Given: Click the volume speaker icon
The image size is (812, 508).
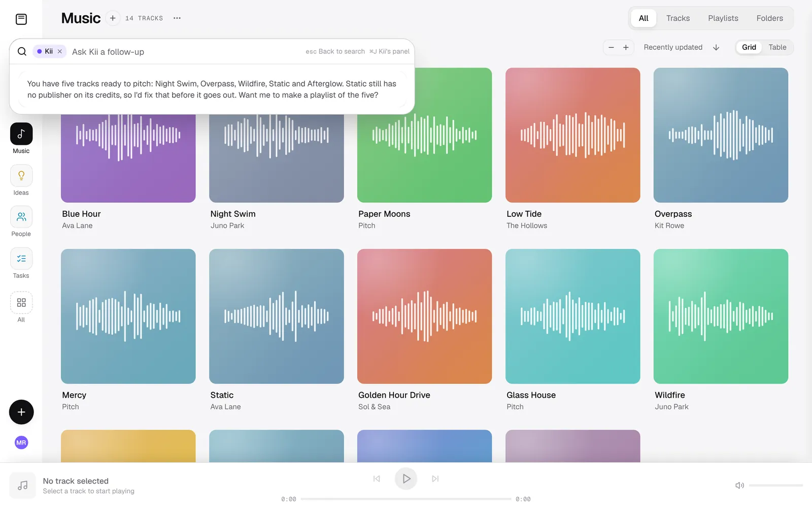Looking at the screenshot, I should point(739,486).
